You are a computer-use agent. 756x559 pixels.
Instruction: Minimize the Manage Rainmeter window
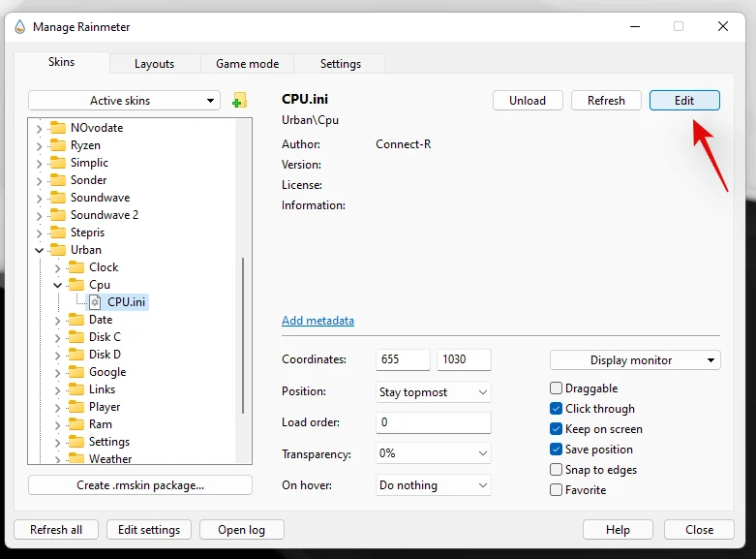coord(635,26)
